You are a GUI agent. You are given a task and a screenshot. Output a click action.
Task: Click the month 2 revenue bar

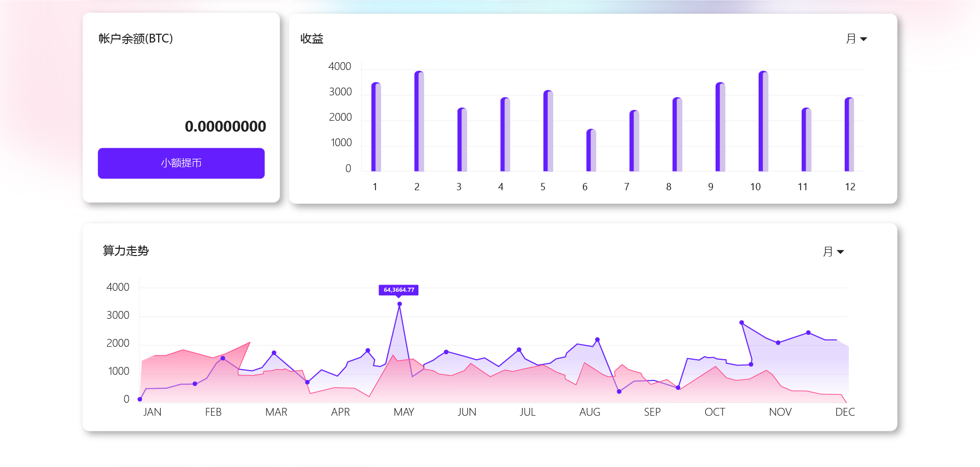pyautogui.click(x=419, y=121)
